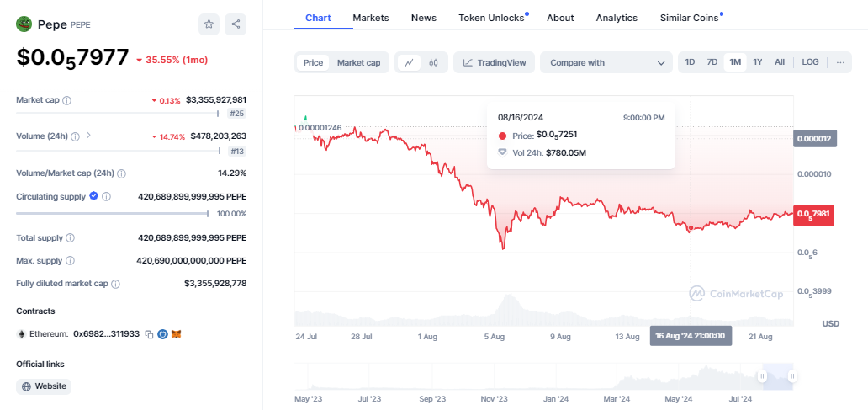
Task: Open the Markets tab
Action: (x=371, y=18)
